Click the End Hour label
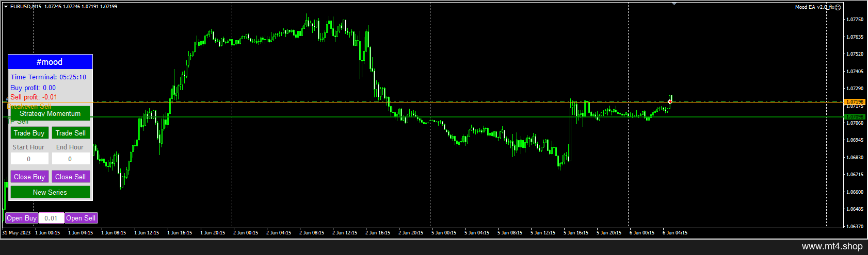The image size is (868, 255). [x=70, y=147]
